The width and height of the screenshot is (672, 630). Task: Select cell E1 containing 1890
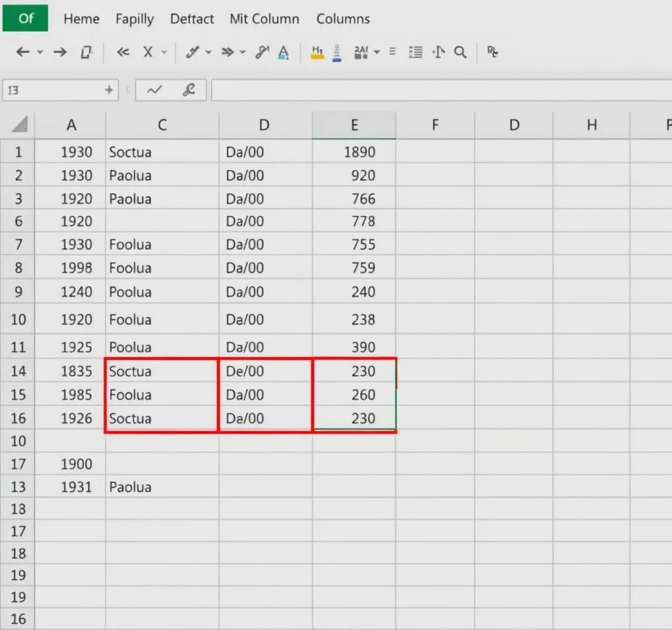(x=354, y=152)
